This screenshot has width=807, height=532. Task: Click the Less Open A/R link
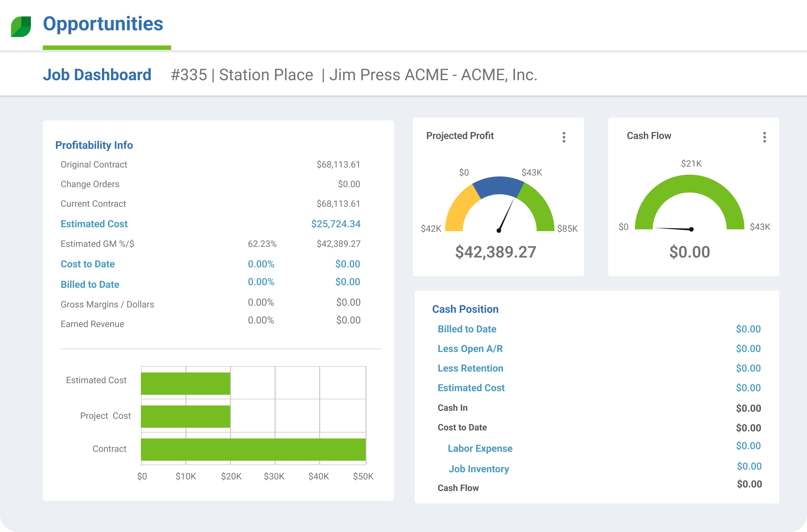(x=470, y=348)
